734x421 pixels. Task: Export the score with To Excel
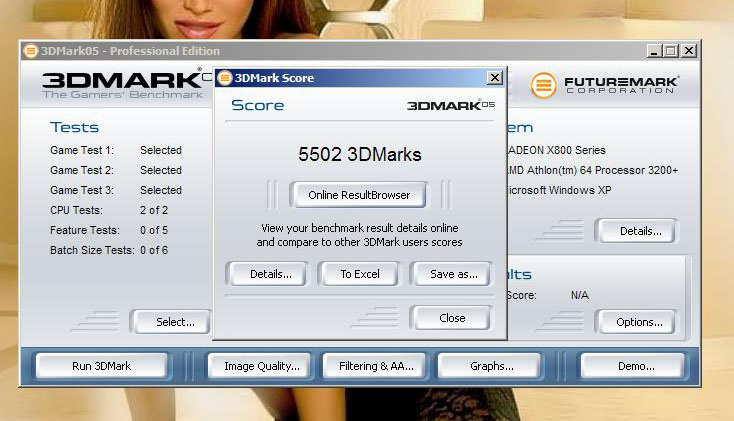point(359,274)
